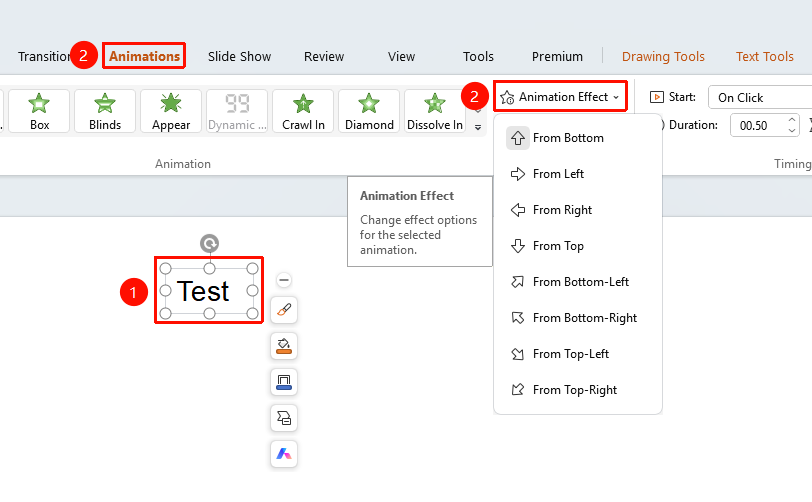Collapse the floating toolbar minus button
This screenshot has height=502, width=812.
click(284, 280)
